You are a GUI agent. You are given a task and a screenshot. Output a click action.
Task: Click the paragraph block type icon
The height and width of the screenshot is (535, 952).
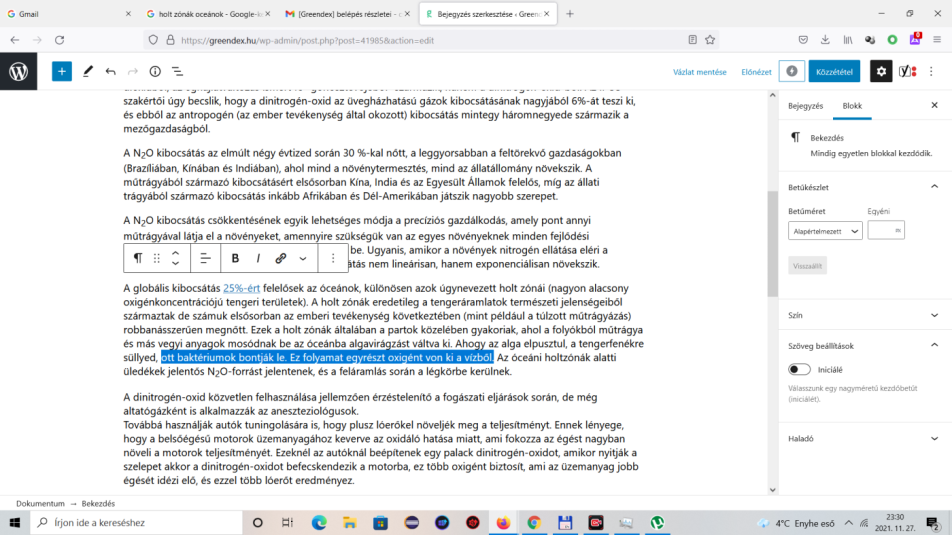click(x=138, y=258)
